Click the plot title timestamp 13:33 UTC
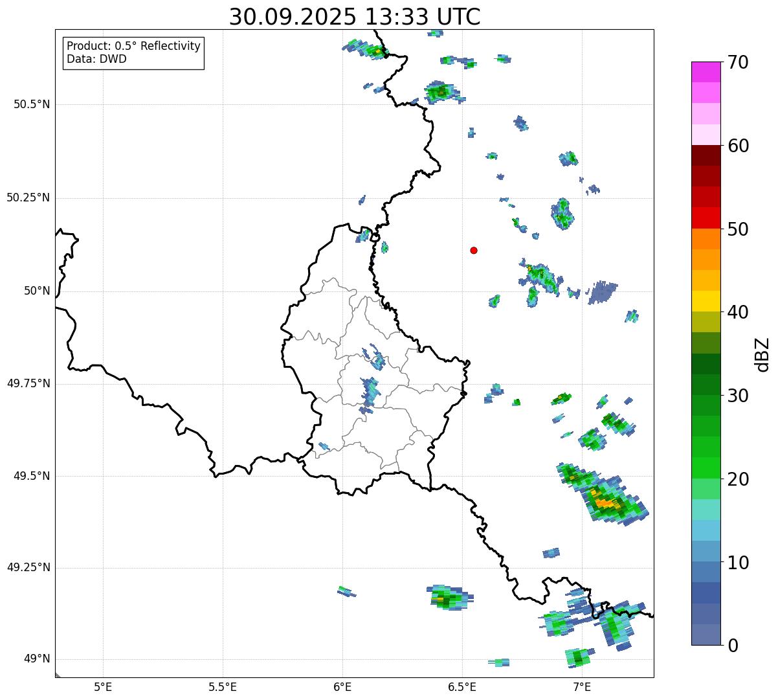This screenshot has height=700, width=778. [x=355, y=17]
